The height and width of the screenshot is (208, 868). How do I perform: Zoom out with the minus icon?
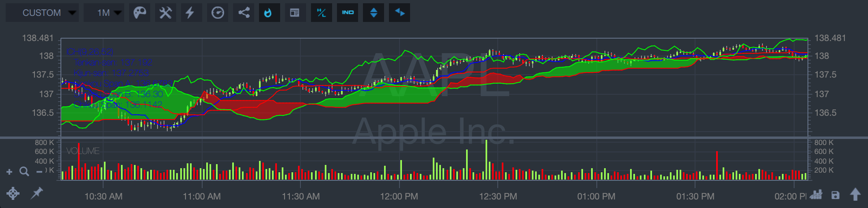tap(39, 172)
